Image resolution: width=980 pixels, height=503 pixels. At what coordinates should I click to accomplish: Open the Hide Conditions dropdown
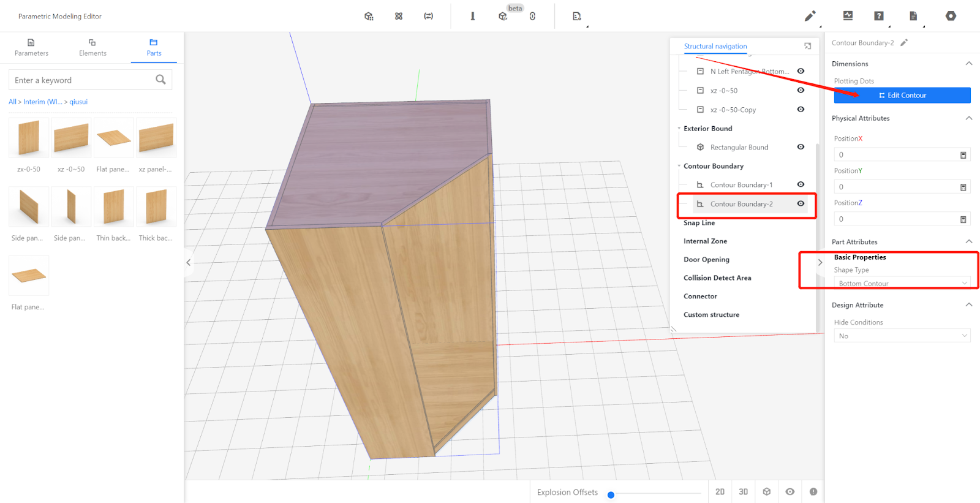pos(902,336)
